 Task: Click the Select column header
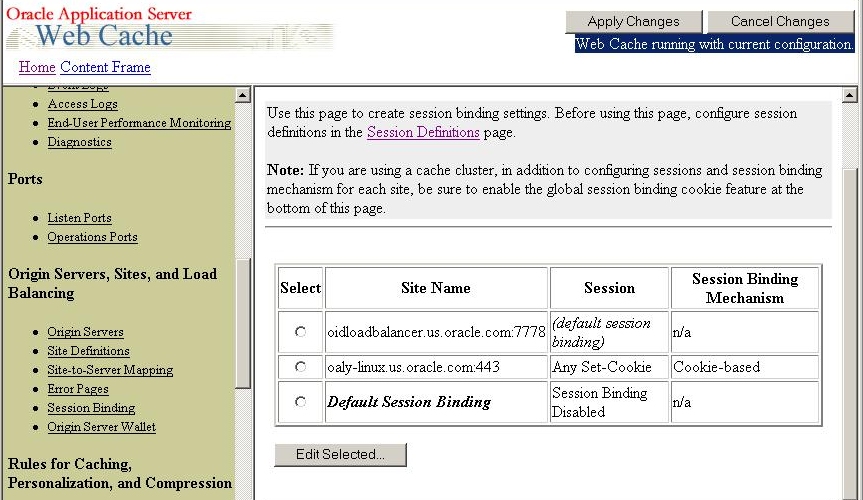tap(301, 288)
